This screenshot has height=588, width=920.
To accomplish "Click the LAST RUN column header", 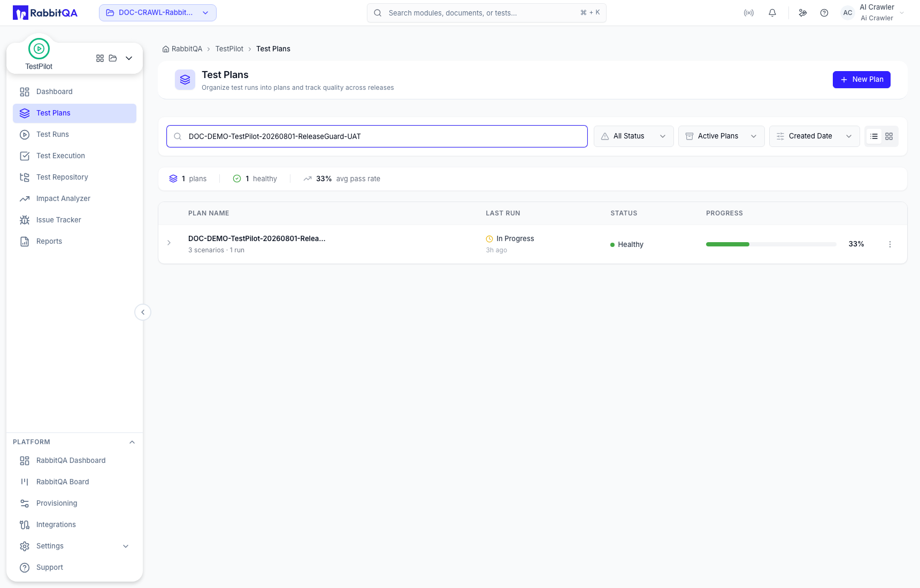I will pos(503,213).
